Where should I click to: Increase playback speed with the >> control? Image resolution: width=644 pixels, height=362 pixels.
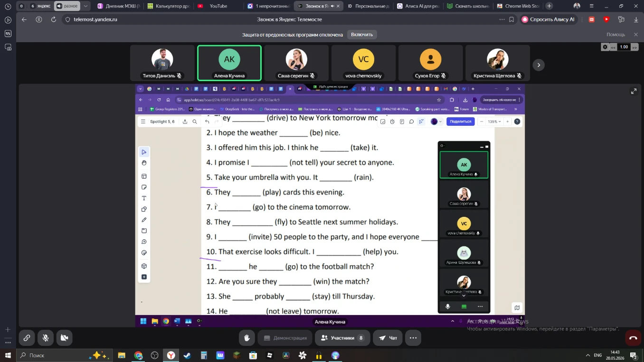tap(635, 47)
